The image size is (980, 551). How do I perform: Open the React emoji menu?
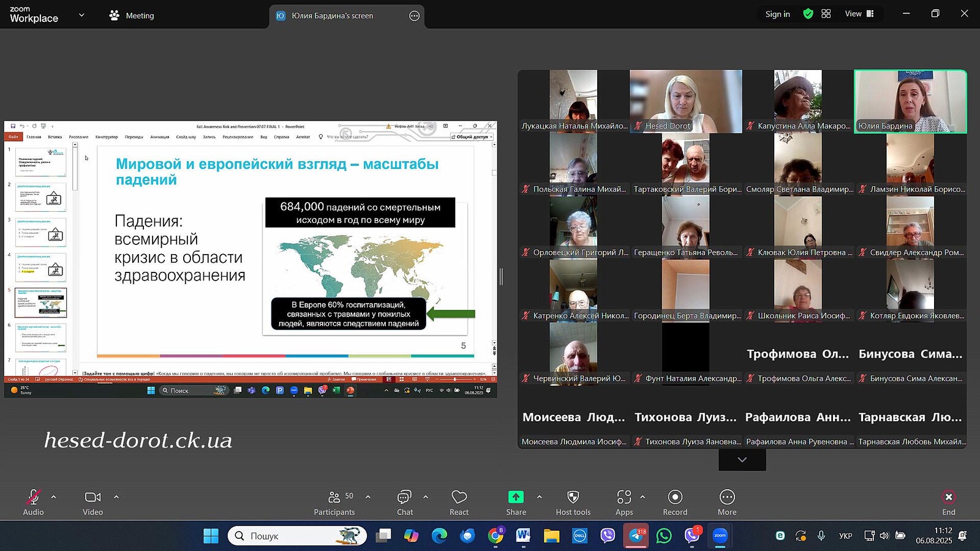point(459,502)
